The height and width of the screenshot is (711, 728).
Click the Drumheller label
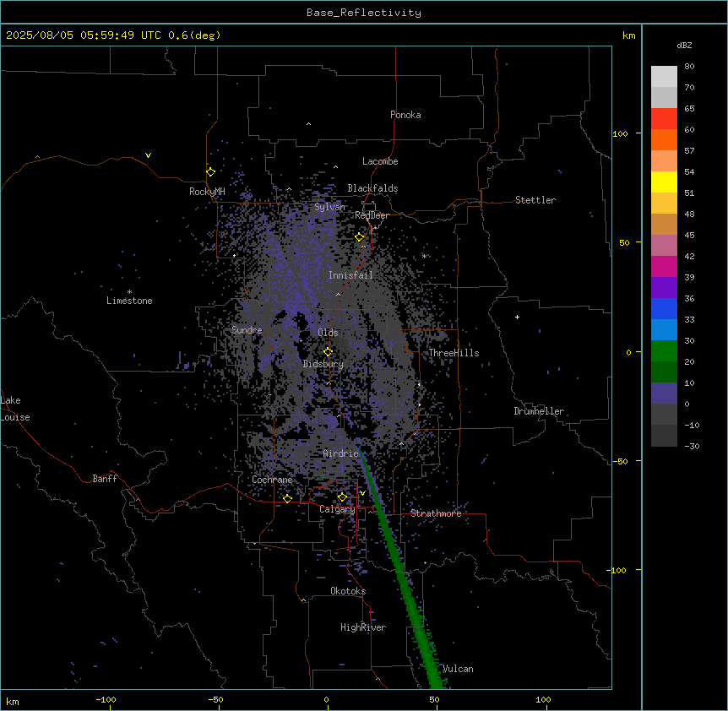tap(539, 411)
